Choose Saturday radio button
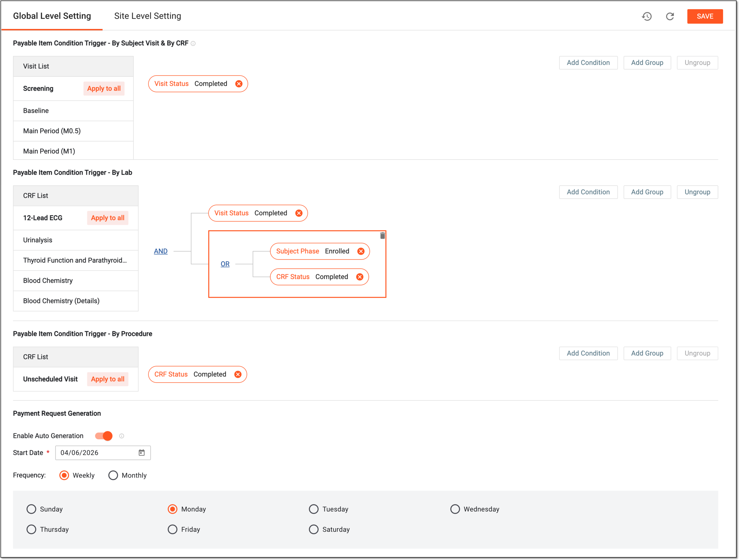Image resolution: width=739 pixels, height=560 pixels. tap(313, 530)
